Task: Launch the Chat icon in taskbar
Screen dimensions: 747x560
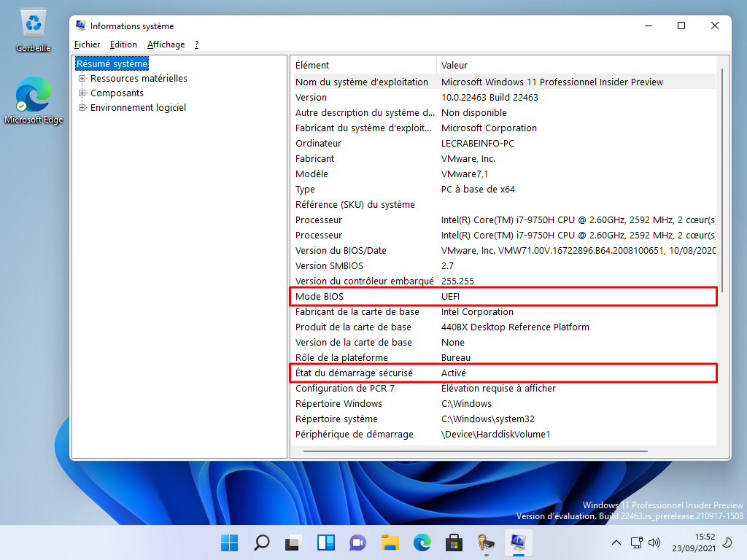Action: coord(357,542)
